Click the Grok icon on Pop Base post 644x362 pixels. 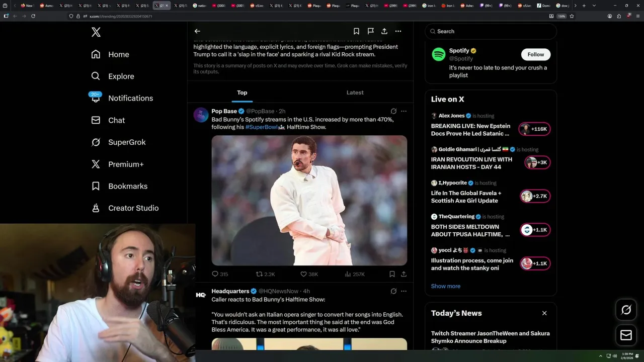coord(393,111)
